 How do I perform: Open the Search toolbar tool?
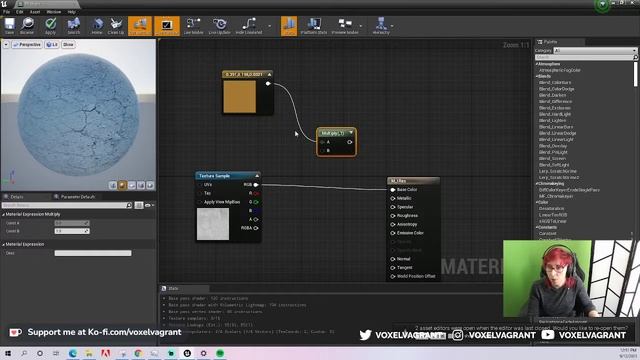point(74,26)
